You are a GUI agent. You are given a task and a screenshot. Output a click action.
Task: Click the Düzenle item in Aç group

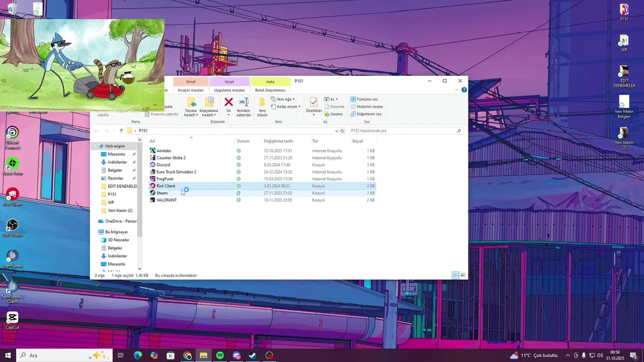click(335, 107)
